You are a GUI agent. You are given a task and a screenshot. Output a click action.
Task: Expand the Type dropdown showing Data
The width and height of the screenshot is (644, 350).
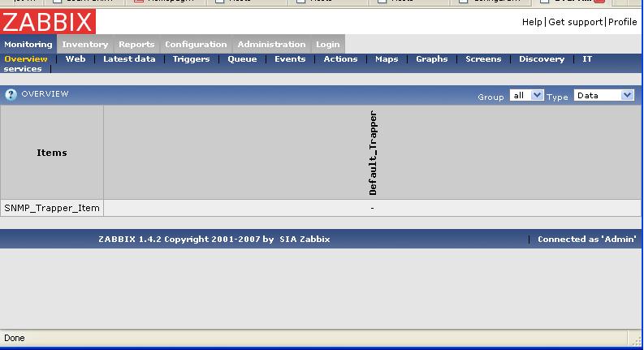click(603, 95)
